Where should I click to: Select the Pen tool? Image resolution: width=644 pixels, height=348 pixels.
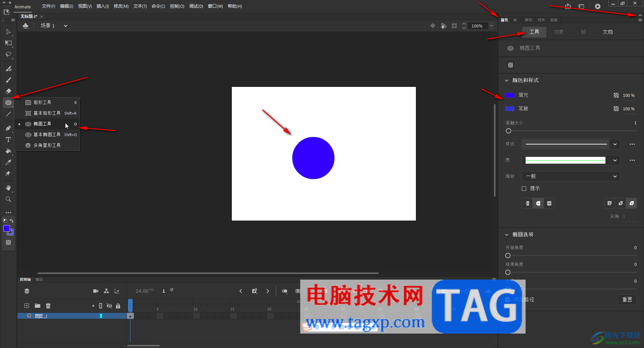[8, 128]
